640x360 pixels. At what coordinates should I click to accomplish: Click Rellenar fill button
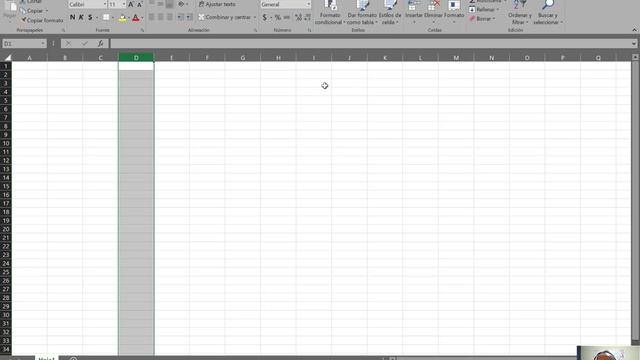484,9
